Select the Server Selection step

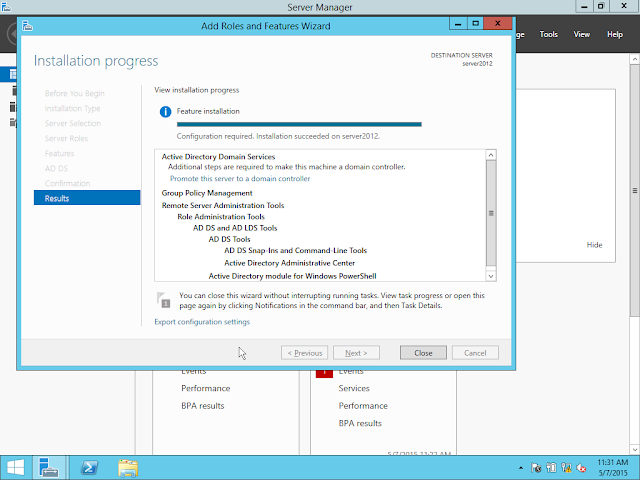click(73, 124)
